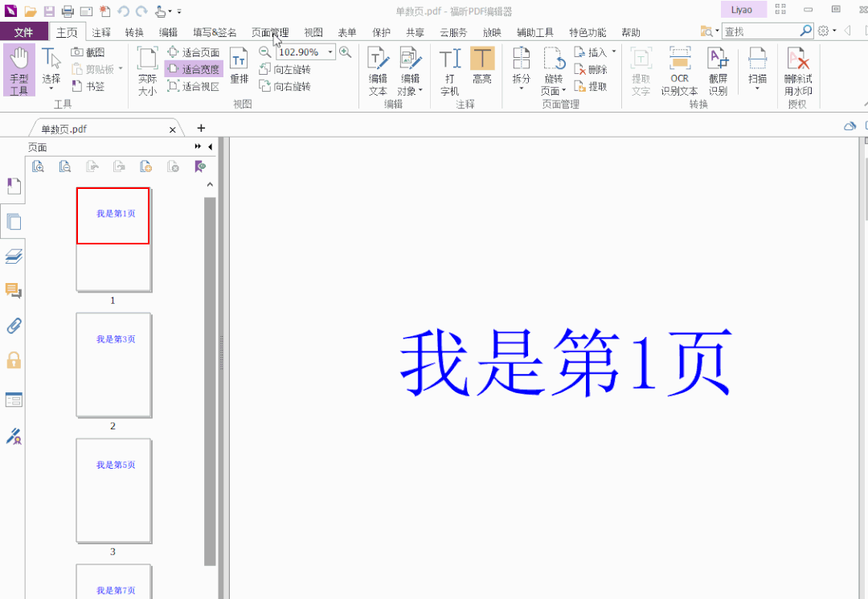Click the Print icon in quick access toolbar

[68, 11]
